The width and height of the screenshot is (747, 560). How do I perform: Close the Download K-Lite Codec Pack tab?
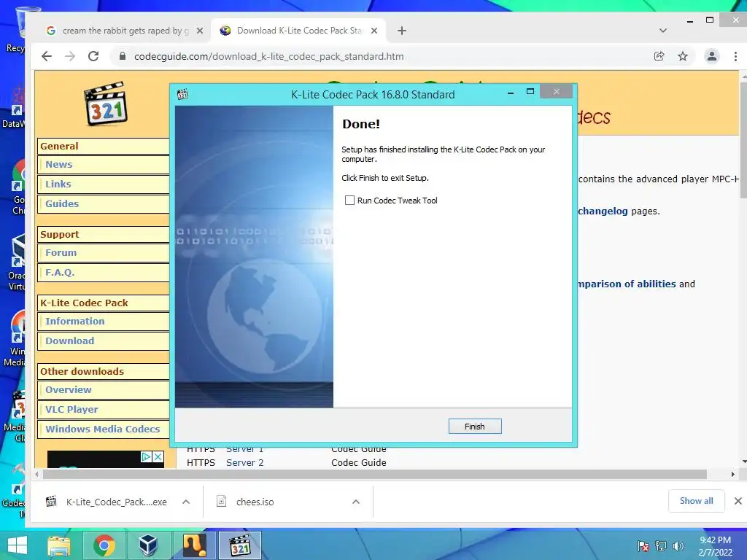point(374,31)
